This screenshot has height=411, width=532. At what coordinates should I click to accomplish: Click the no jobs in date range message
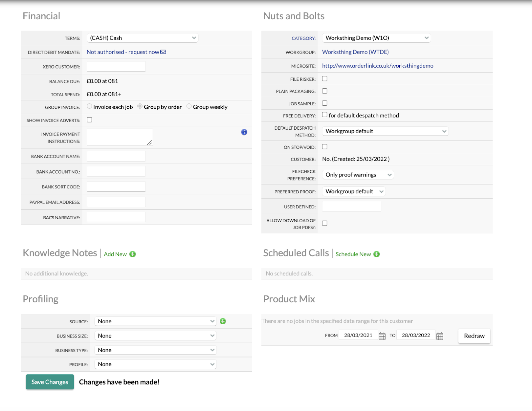click(337, 321)
